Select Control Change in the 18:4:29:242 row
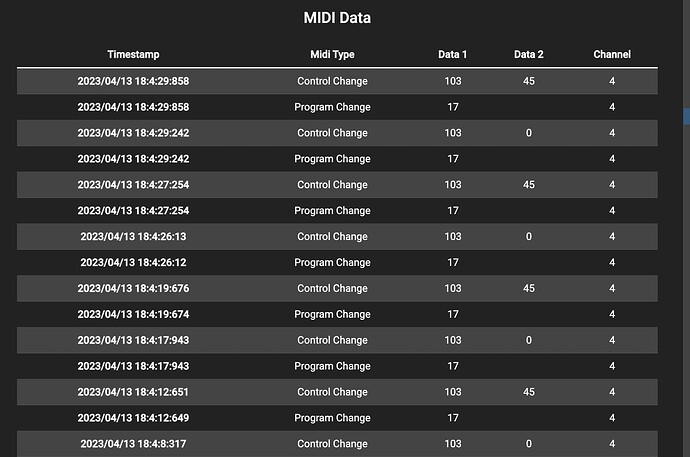 click(x=332, y=133)
